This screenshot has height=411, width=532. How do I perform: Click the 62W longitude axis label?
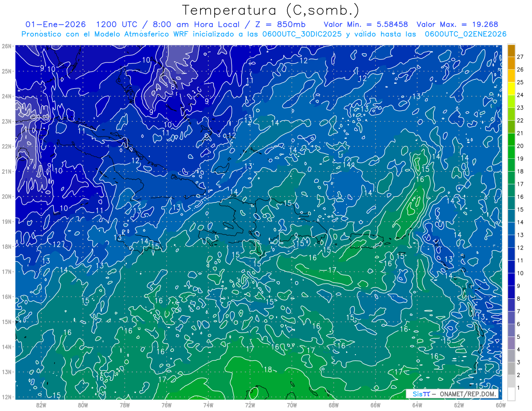tap(459, 405)
